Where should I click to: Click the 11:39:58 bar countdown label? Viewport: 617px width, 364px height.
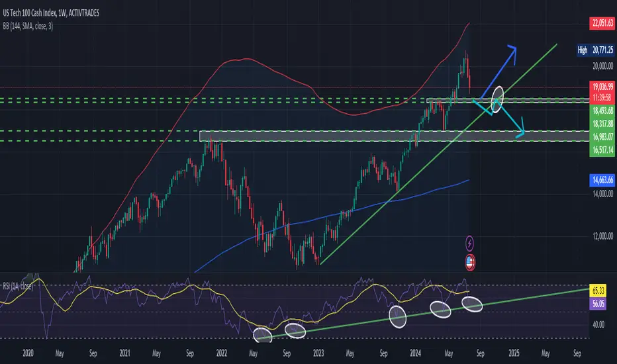(602, 97)
